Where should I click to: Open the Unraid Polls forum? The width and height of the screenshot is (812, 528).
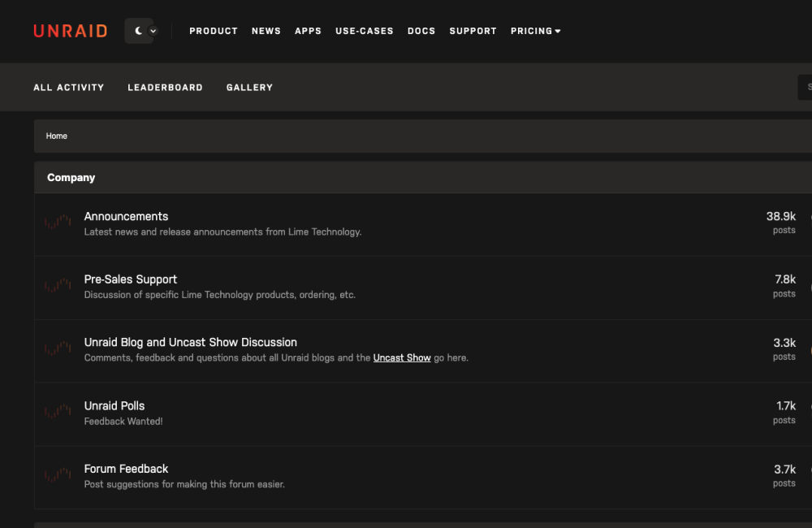(114, 405)
